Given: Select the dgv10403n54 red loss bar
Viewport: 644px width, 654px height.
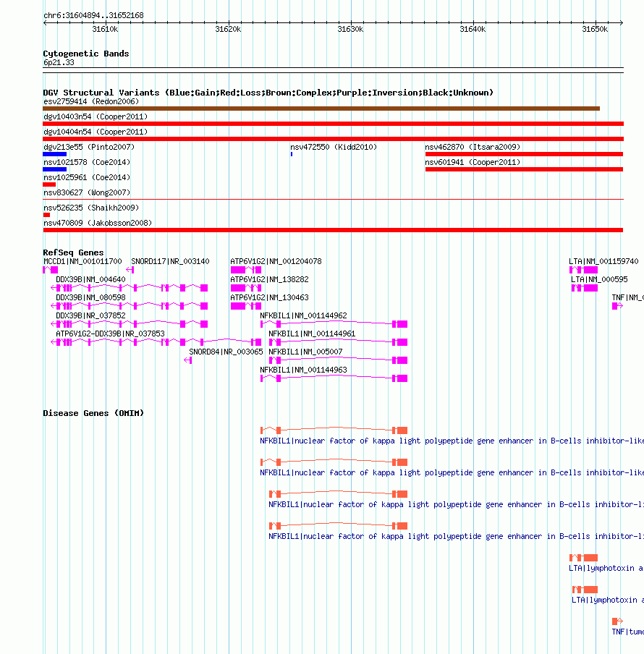Looking at the screenshot, I should (334, 124).
